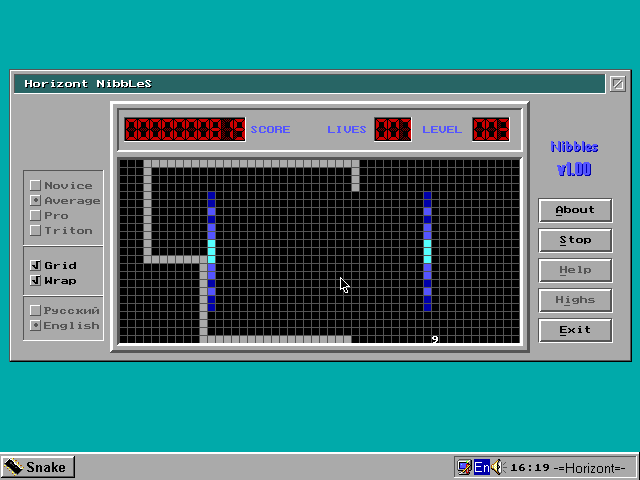This screenshot has height=480, width=640.
Task: Choose the Triton difficulty level
Action: point(36,230)
